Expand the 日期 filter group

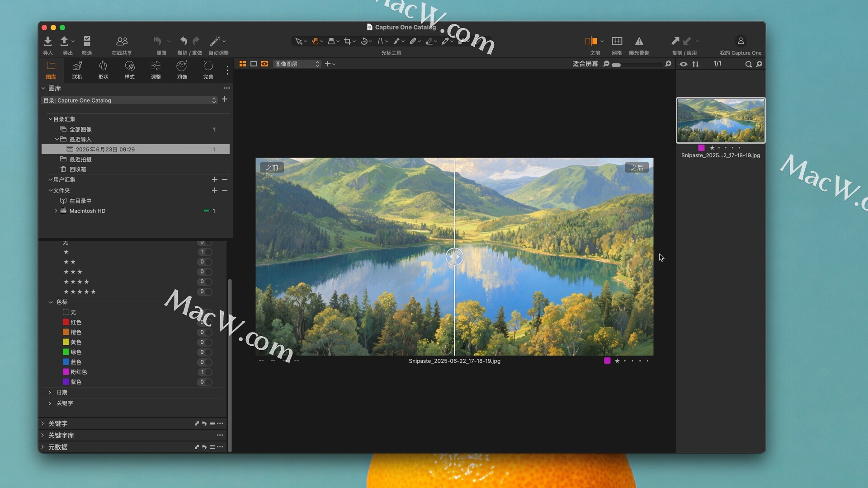(50, 393)
